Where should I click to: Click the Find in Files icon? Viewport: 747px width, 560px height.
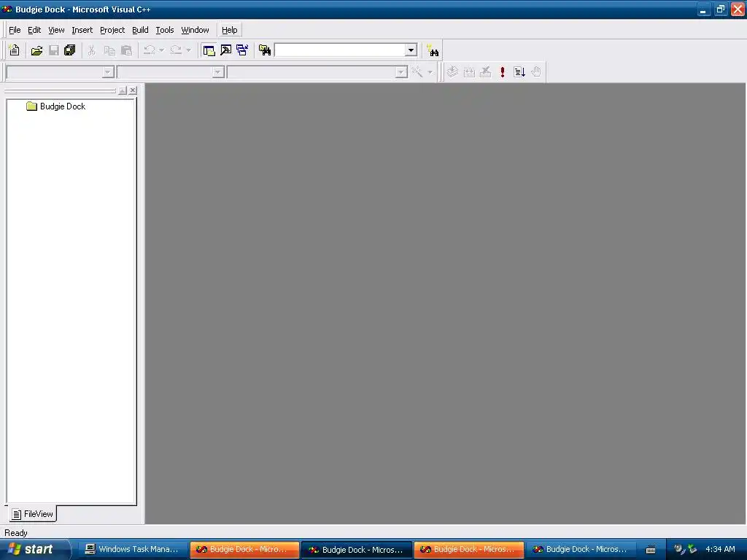[x=264, y=50]
